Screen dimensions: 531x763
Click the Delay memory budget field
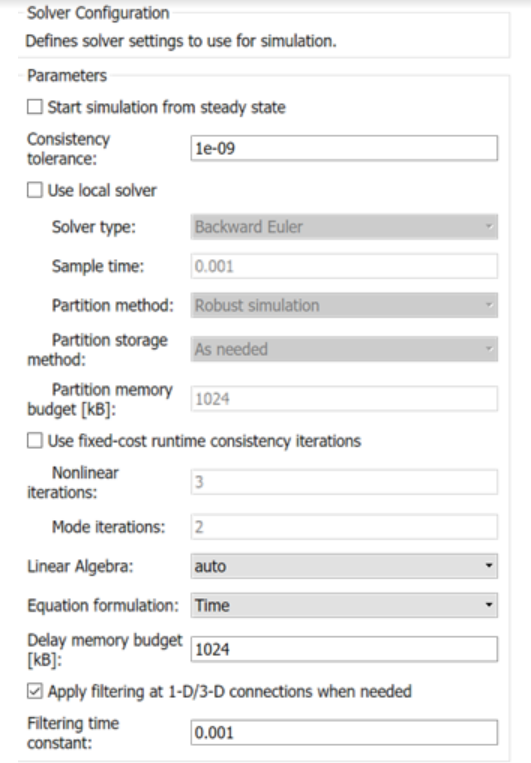click(x=344, y=649)
